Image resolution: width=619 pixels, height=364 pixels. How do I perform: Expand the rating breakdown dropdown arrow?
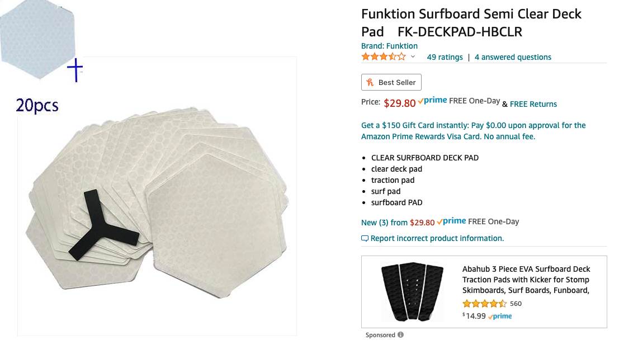[413, 57]
